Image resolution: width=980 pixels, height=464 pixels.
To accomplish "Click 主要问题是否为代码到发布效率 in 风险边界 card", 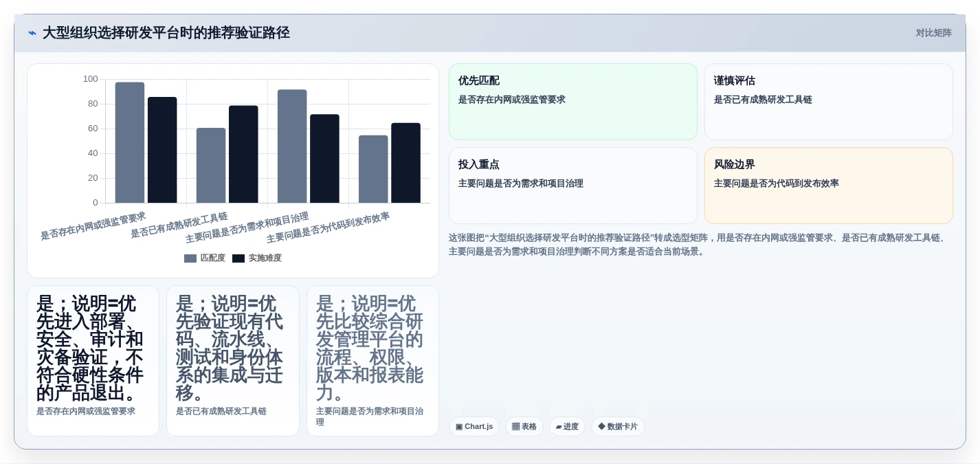I will pos(777,184).
